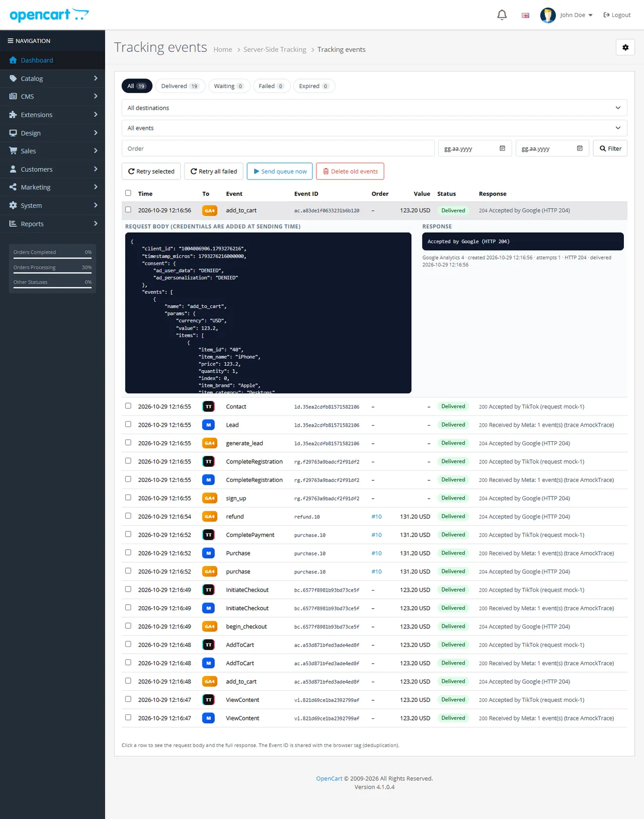Screen dimensions: 644x819
Task: Click the OpenCart logo
Action: [x=49, y=15]
